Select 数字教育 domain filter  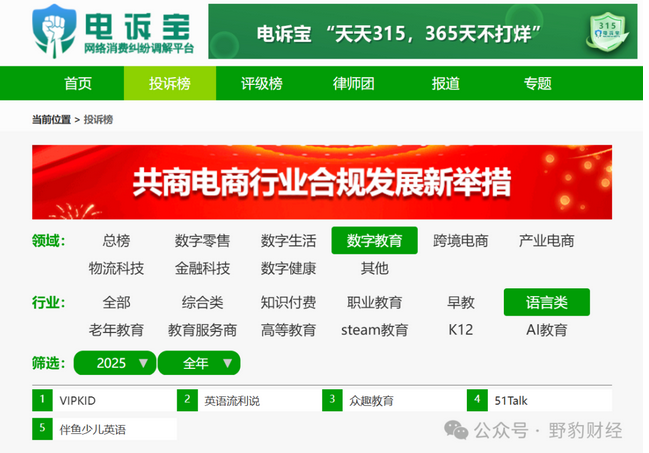[x=375, y=241]
